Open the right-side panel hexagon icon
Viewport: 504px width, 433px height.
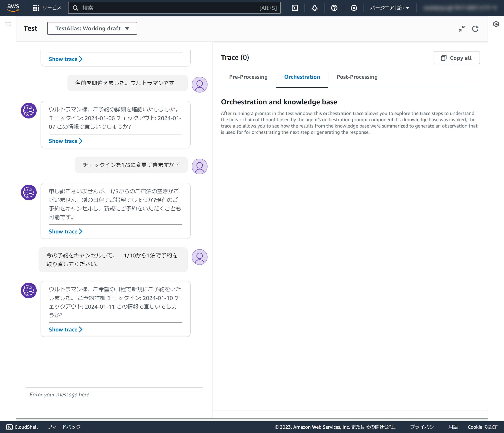496,24
